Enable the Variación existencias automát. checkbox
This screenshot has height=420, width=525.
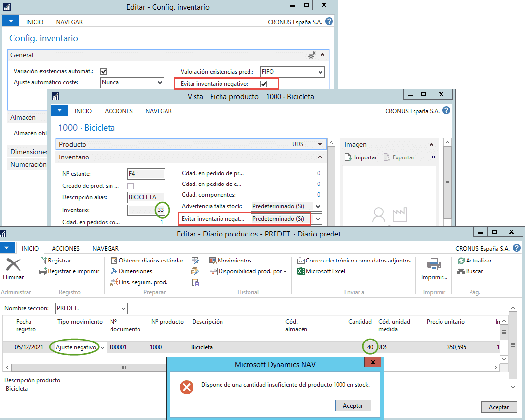click(103, 71)
